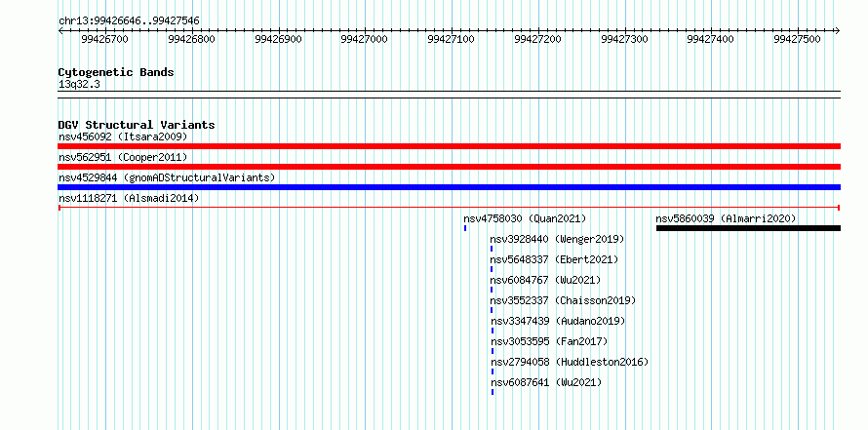Click blue marker under nsv6087641
This screenshot has height=430, width=868.
(x=493, y=392)
